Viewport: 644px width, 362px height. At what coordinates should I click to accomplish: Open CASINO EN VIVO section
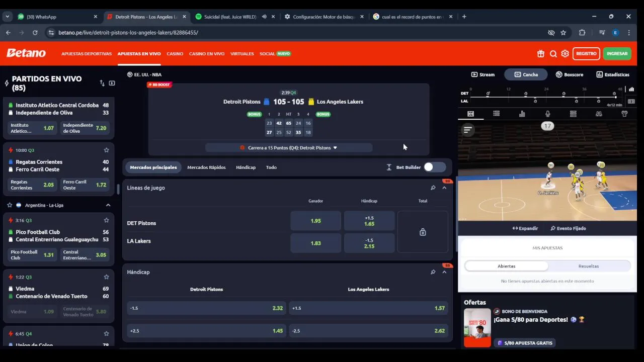(207, 54)
